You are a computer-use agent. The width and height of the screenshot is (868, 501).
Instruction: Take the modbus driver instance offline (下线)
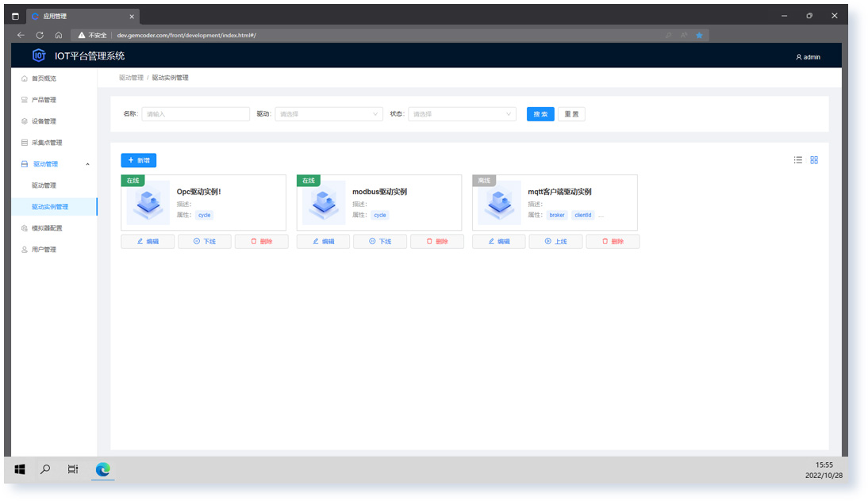tap(380, 242)
